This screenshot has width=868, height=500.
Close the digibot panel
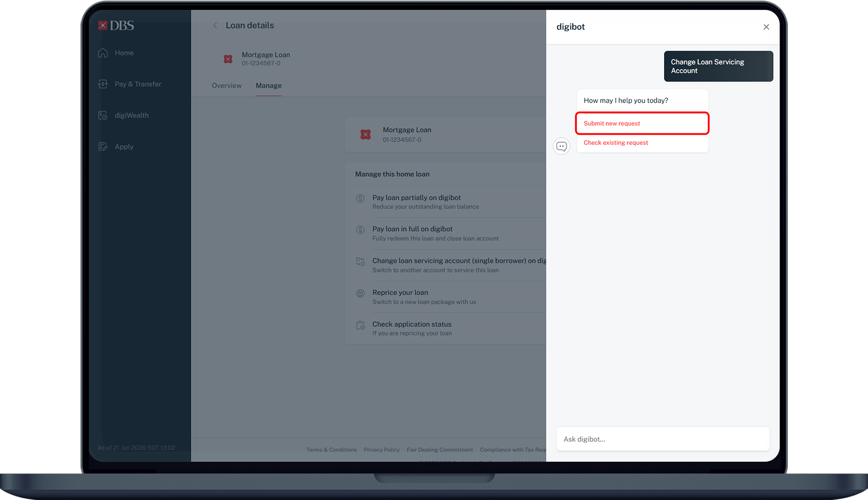tap(766, 27)
